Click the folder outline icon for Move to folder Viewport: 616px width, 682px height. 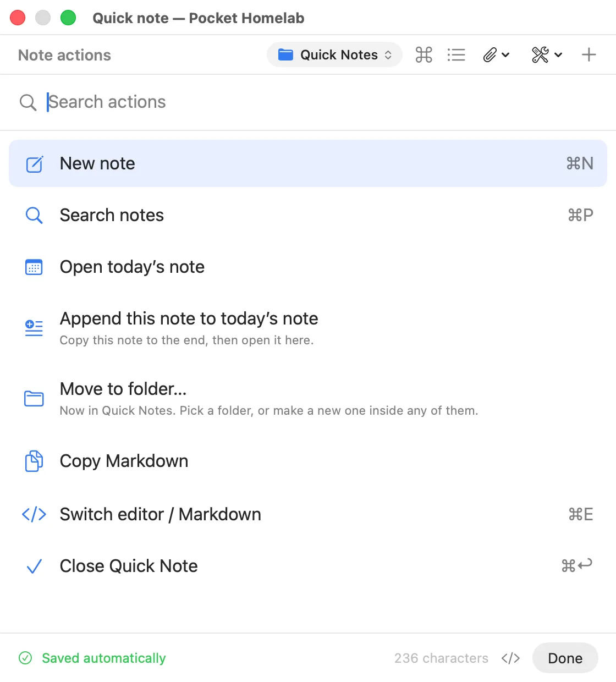[x=34, y=398]
